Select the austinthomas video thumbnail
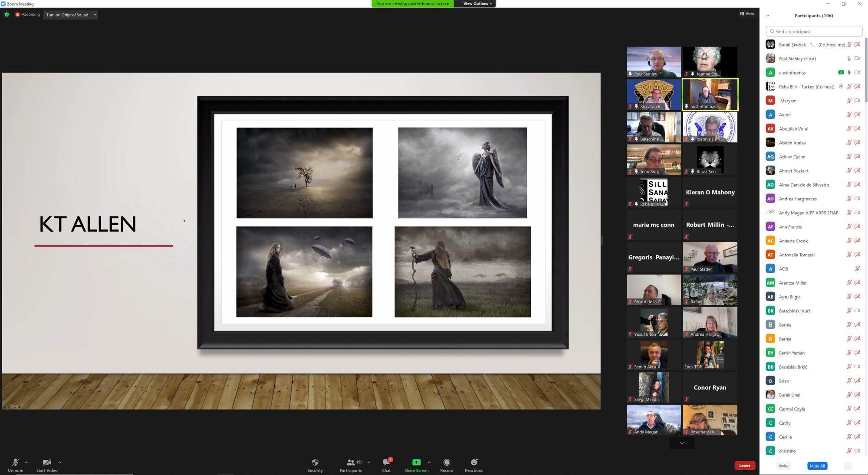This screenshot has width=868, height=475. click(x=710, y=95)
